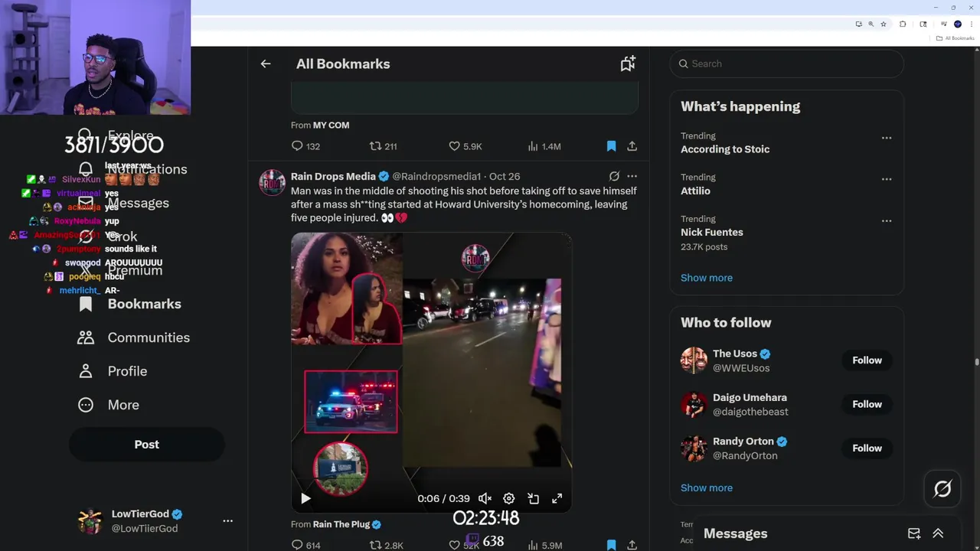This screenshot has height=551, width=980.
Task: Open the floating Grok button
Action: 942,488
